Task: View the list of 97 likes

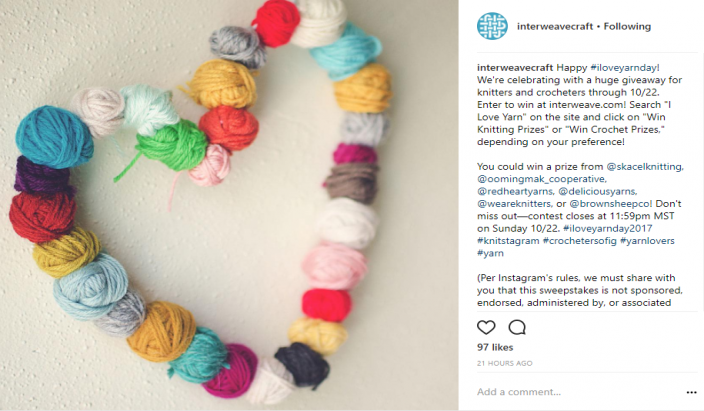Action: tap(495, 347)
